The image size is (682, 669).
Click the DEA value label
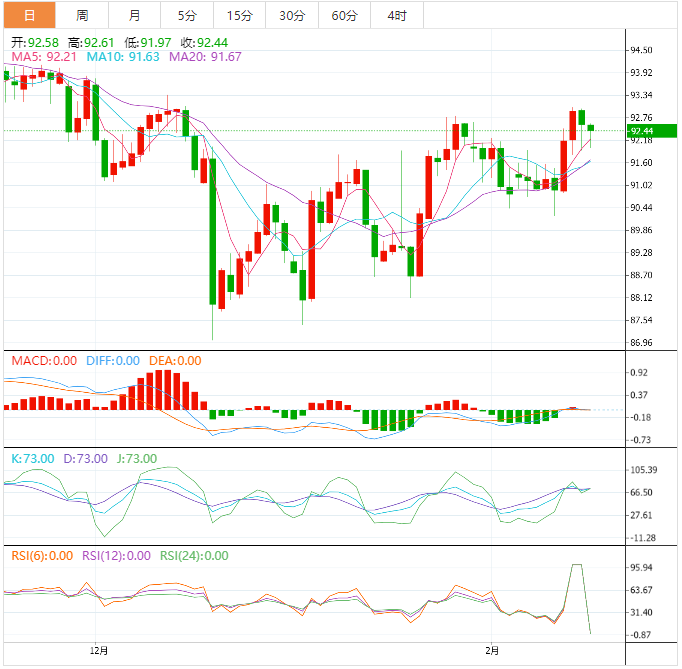[x=174, y=361]
